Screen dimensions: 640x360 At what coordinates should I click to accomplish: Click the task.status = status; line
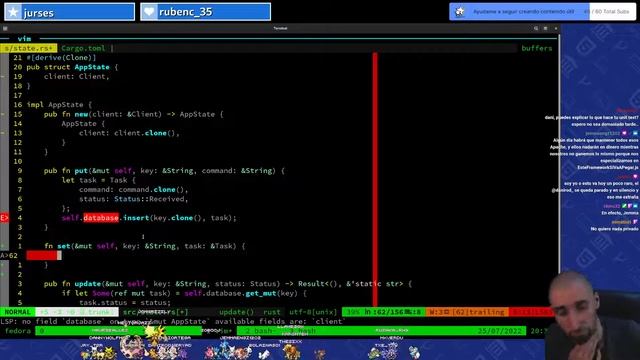[x=125, y=302]
